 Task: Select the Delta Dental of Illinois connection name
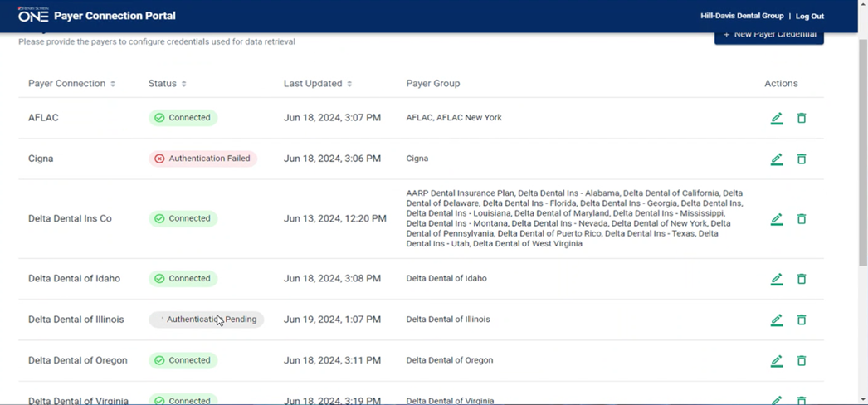click(76, 320)
